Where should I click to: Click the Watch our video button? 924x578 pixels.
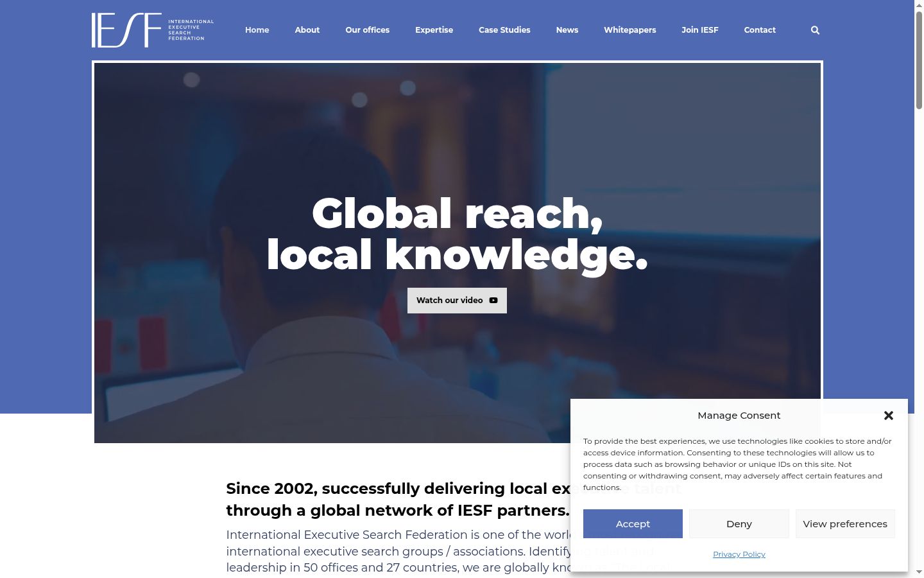click(x=457, y=301)
